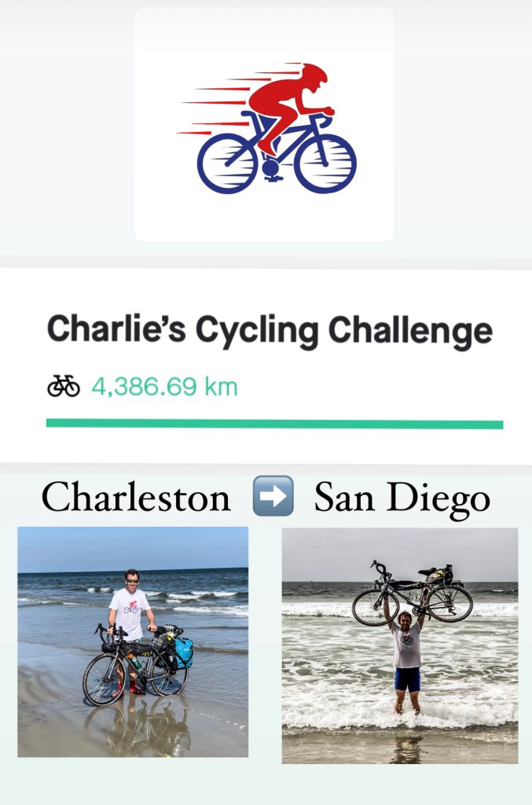Click the bike held overhead in photo
532x805 pixels.
pyautogui.click(x=412, y=594)
